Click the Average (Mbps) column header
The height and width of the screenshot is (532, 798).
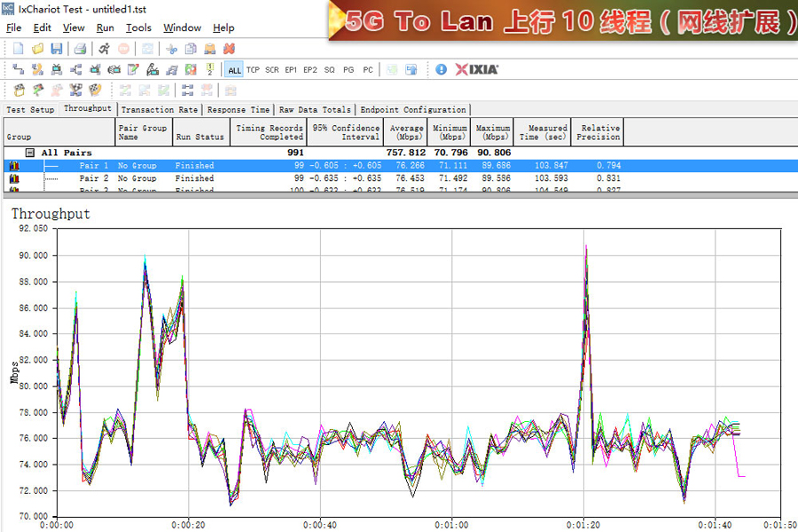(x=407, y=132)
